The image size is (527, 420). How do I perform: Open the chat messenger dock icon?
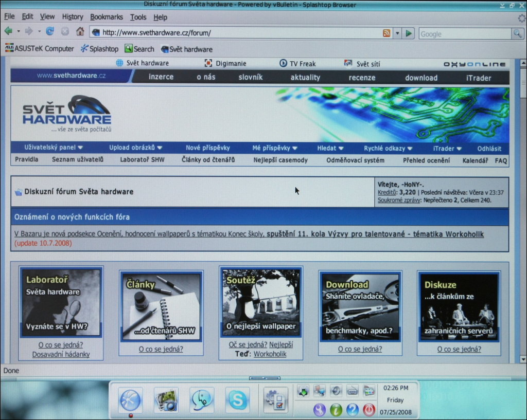pyautogui.click(x=202, y=400)
